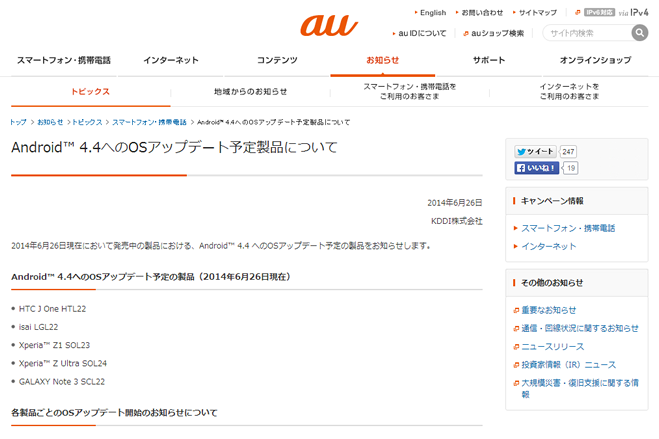Click list item HTC J One HTL22
The height and width of the screenshot is (439, 659).
[53, 309]
